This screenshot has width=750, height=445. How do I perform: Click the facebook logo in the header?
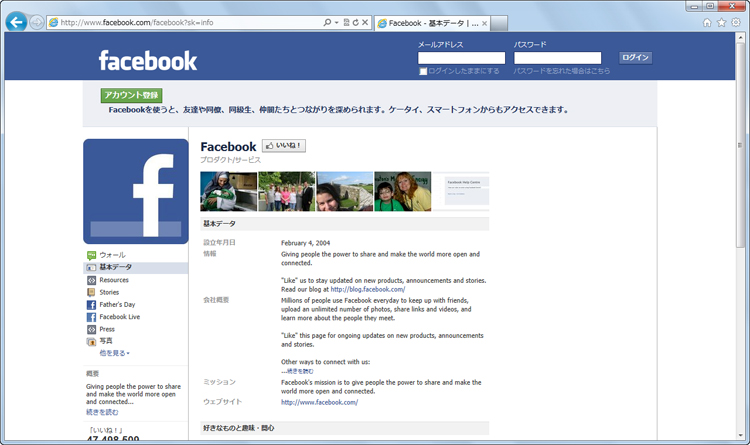pyautogui.click(x=148, y=61)
